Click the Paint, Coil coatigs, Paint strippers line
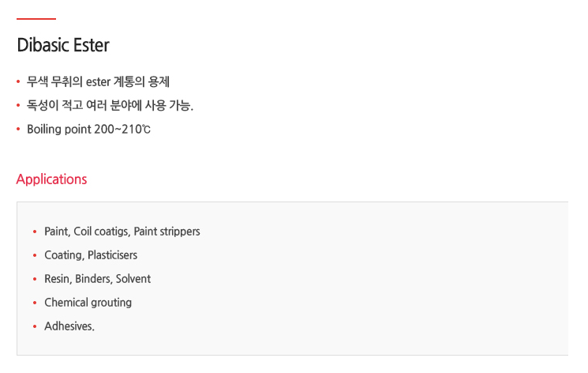The width and height of the screenshot is (588, 373). click(122, 232)
